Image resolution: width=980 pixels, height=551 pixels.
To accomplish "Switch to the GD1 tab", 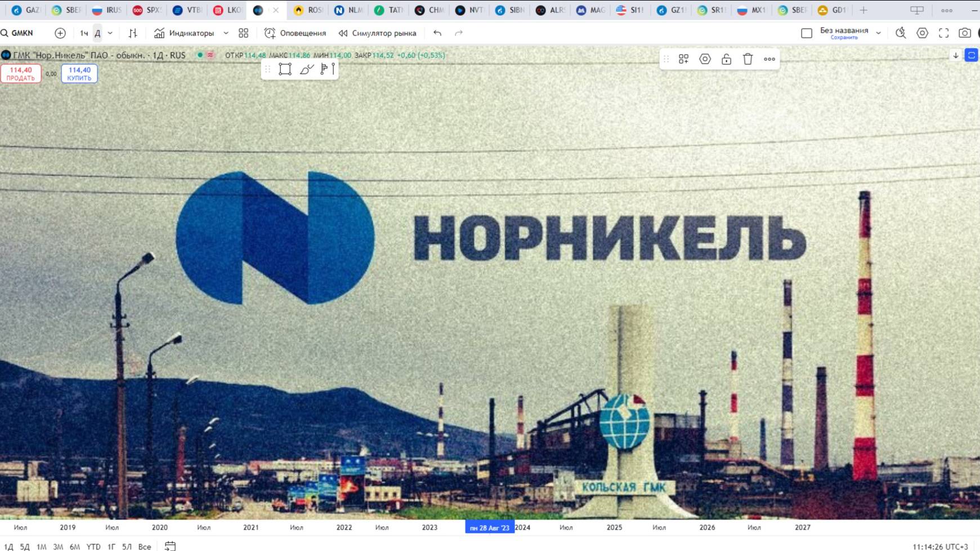I will (833, 10).
